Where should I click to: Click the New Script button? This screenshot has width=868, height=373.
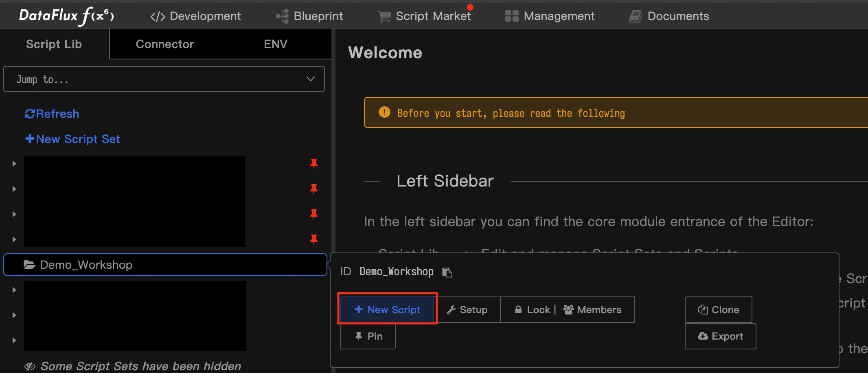[x=387, y=309]
